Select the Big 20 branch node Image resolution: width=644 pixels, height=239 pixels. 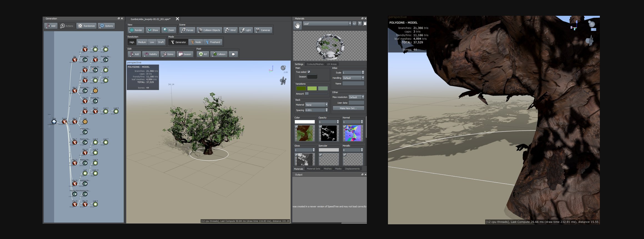pyautogui.click(x=85, y=204)
